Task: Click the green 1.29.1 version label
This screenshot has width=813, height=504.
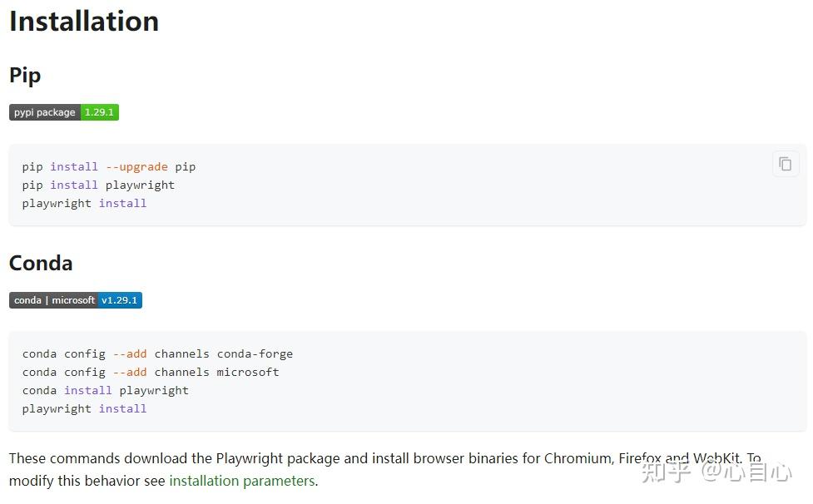Action: (x=99, y=112)
